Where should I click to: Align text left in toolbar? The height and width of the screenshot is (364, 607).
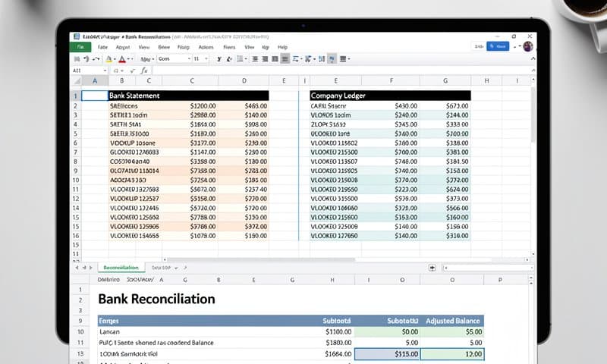coord(255,59)
